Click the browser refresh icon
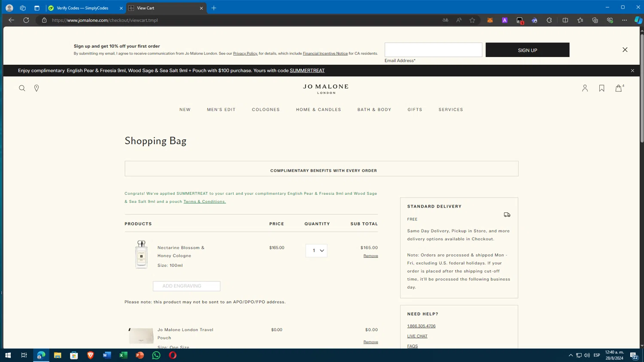 (x=26, y=20)
